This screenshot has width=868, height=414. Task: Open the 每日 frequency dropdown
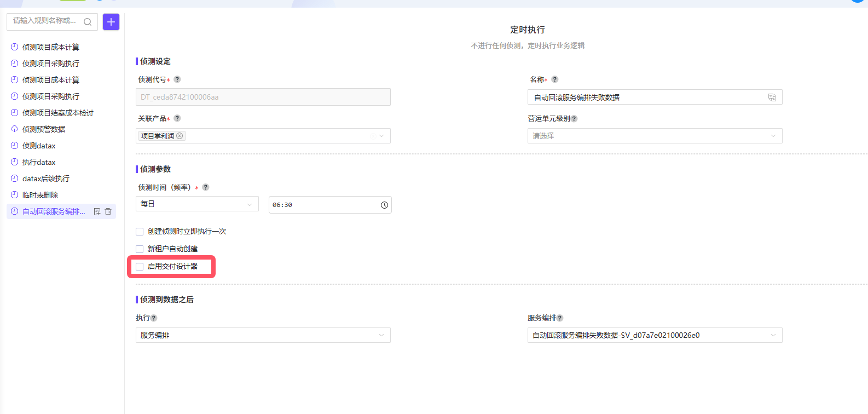point(197,204)
